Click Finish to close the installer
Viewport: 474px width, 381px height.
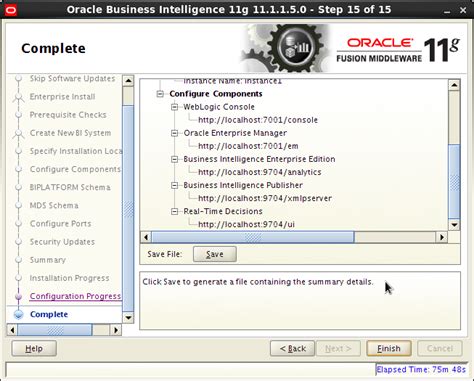pyautogui.click(x=389, y=349)
